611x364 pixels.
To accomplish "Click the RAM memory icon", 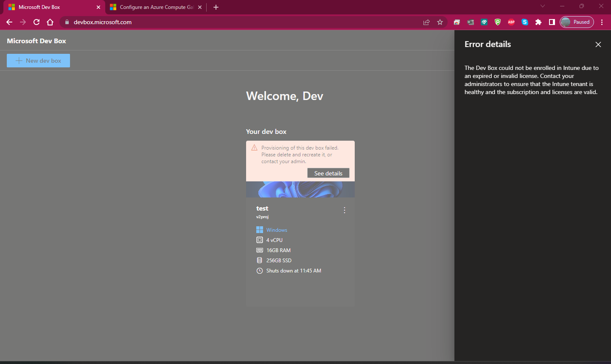I will [x=260, y=250].
